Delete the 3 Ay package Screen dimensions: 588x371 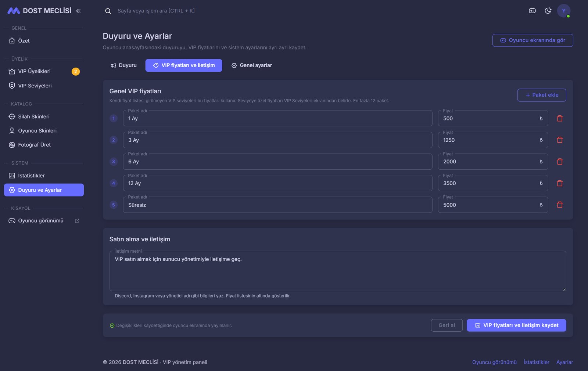pyautogui.click(x=560, y=140)
